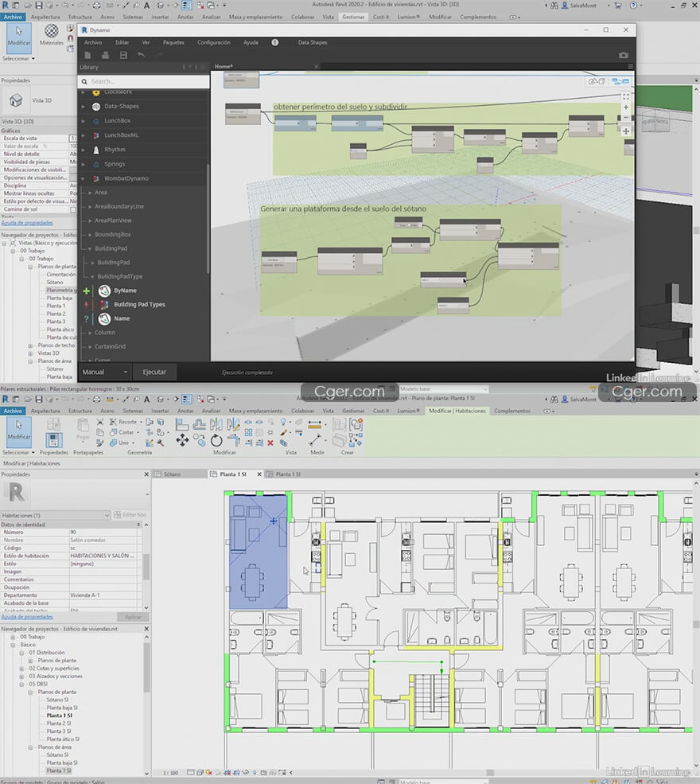700x784 pixels.
Task: Open Dynamo Ver menu
Action: click(146, 42)
